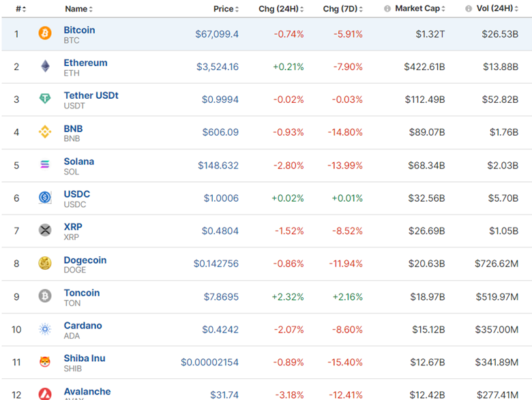This screenshot has width=532, height=400.
Task: Click XRP 7D change -8.52%
Action: tap(347, 231)
